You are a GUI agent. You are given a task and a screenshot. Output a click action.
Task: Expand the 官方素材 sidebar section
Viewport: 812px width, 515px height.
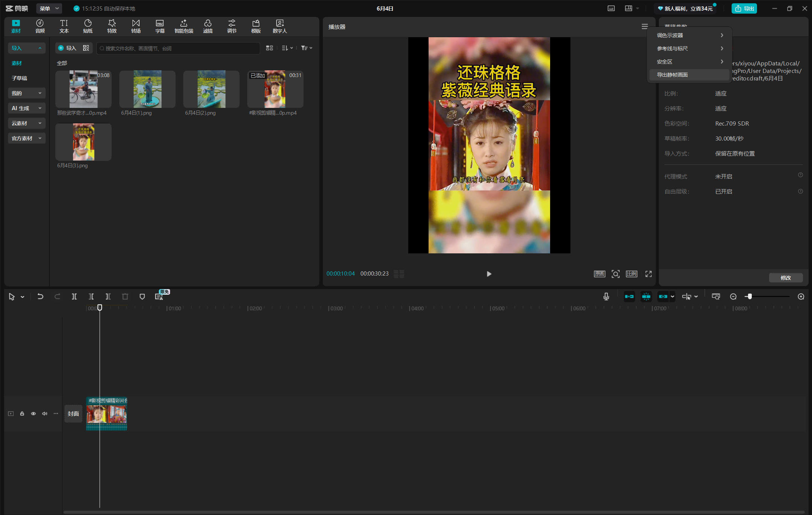click(x=26, y=138)
